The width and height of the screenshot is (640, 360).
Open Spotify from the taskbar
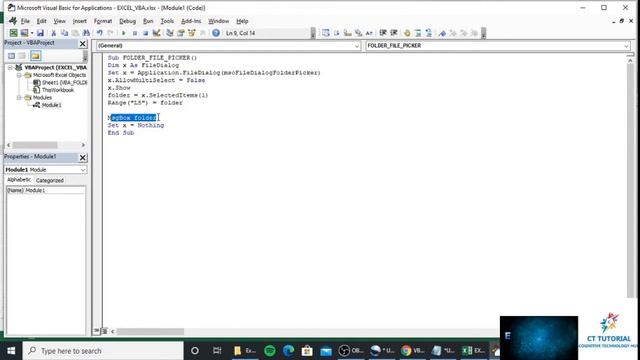pyautogui.click(x=269, y=351)
